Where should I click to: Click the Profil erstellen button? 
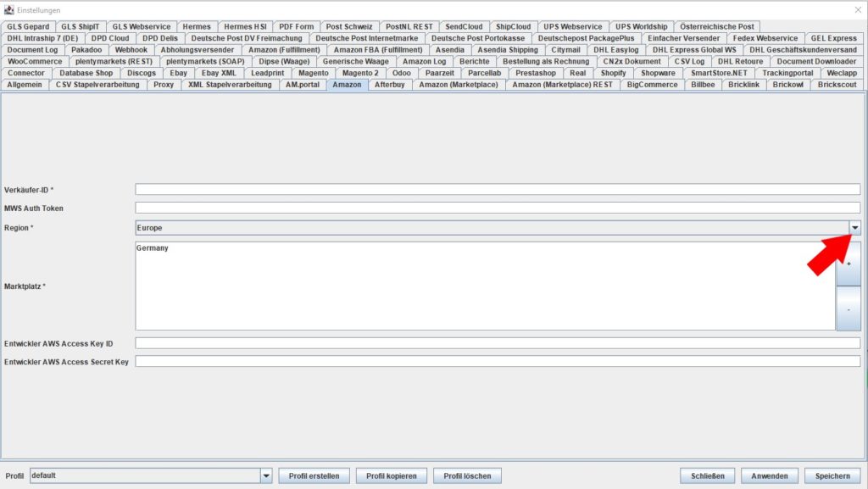coord(314,475)
